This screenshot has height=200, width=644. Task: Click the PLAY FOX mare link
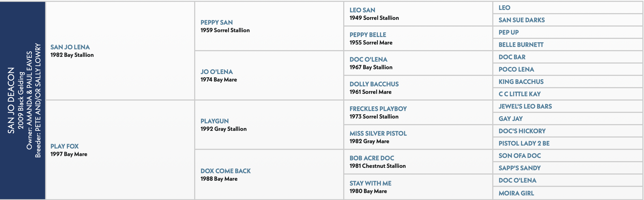click(64, 146)
